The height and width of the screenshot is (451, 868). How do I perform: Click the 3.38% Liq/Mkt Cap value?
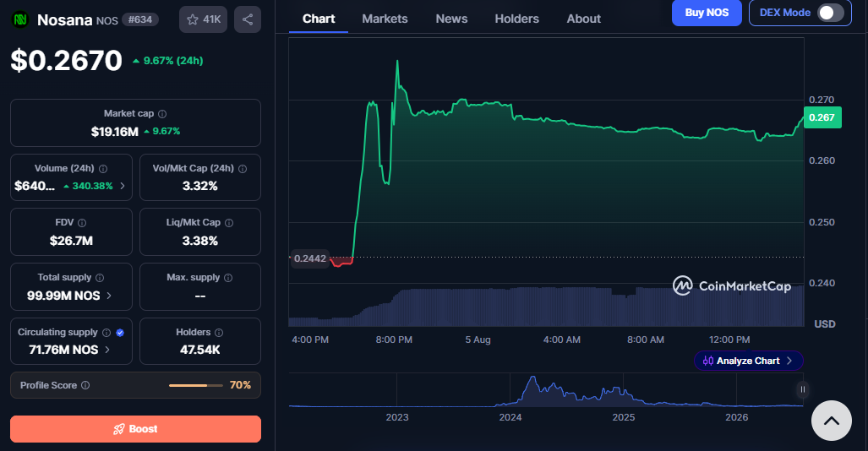(x=199, y=241)
